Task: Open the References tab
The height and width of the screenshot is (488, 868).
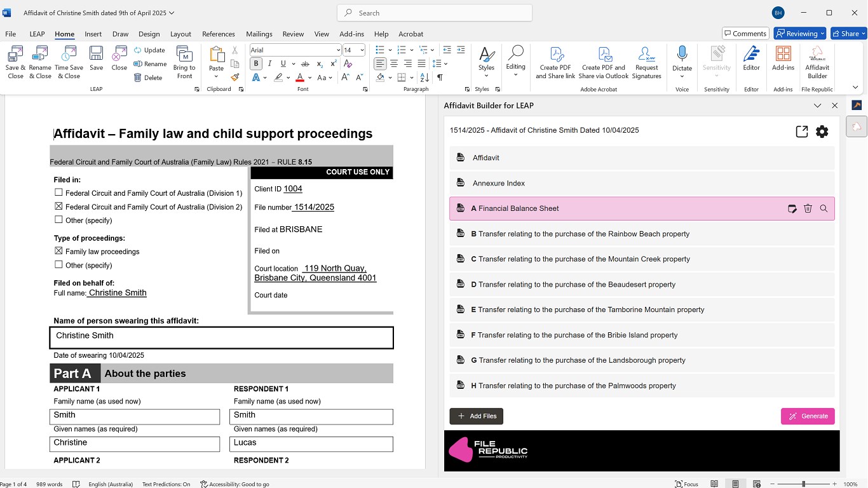Action: pos(219,34)
